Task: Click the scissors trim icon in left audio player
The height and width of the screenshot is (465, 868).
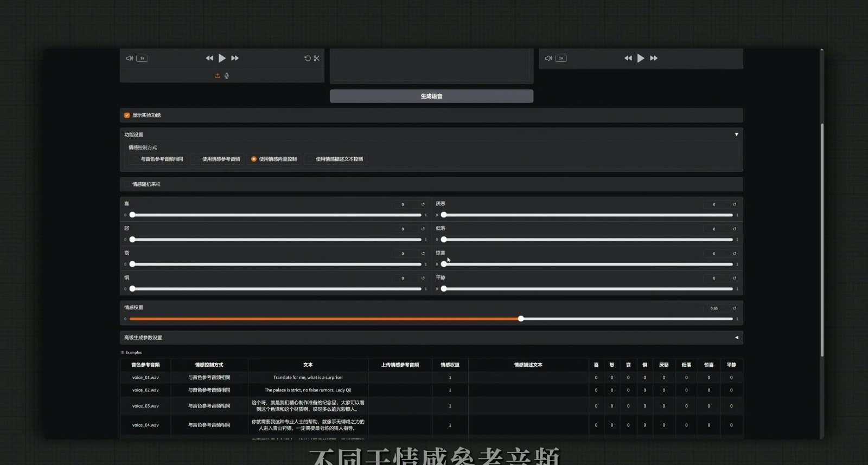Action: point(317,58)
